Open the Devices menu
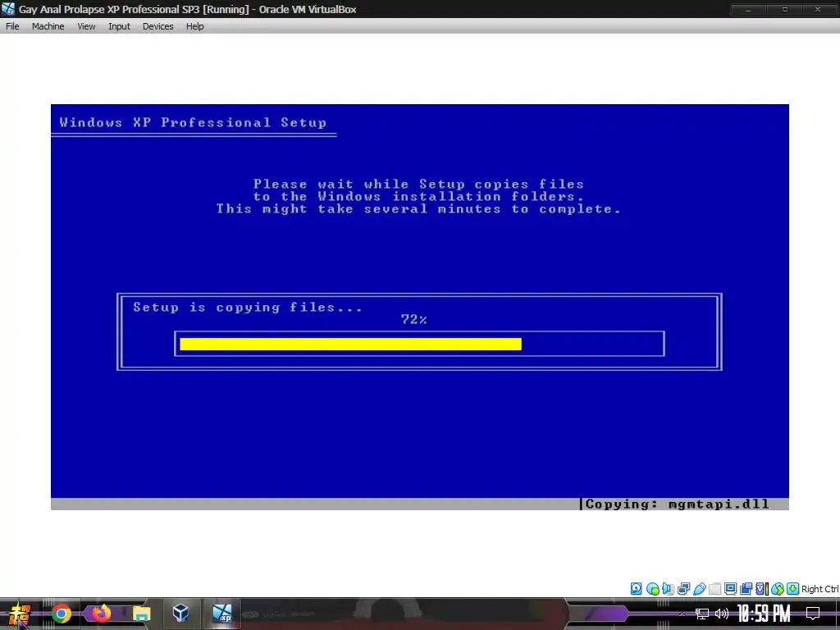This screenshot has width=840, height=630. [157, 26]
